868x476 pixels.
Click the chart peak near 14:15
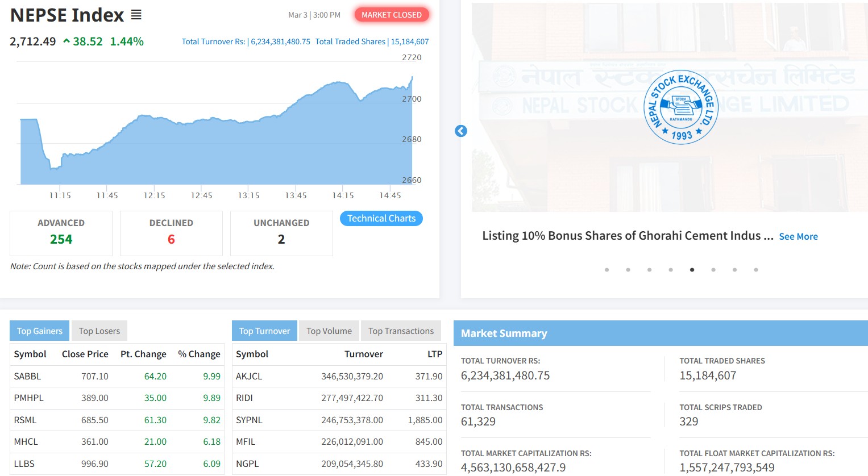pos(341,83)
